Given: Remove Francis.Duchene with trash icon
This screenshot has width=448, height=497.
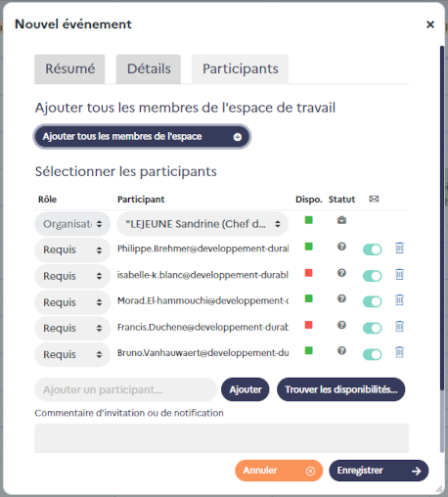Looking at the screenshot, I should (x=399, y=327).
